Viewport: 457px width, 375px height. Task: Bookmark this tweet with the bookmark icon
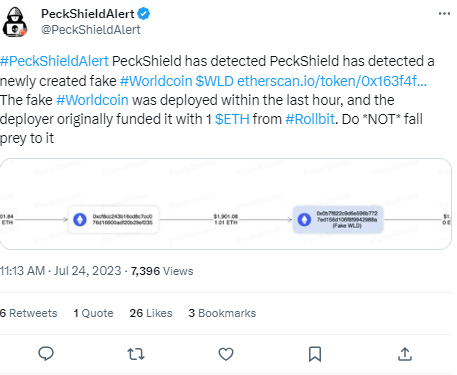point(315,354)
